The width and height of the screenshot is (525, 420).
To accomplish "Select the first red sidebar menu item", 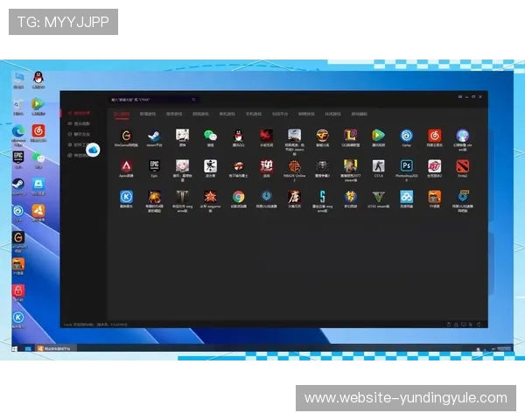I will tap(80, 114).
